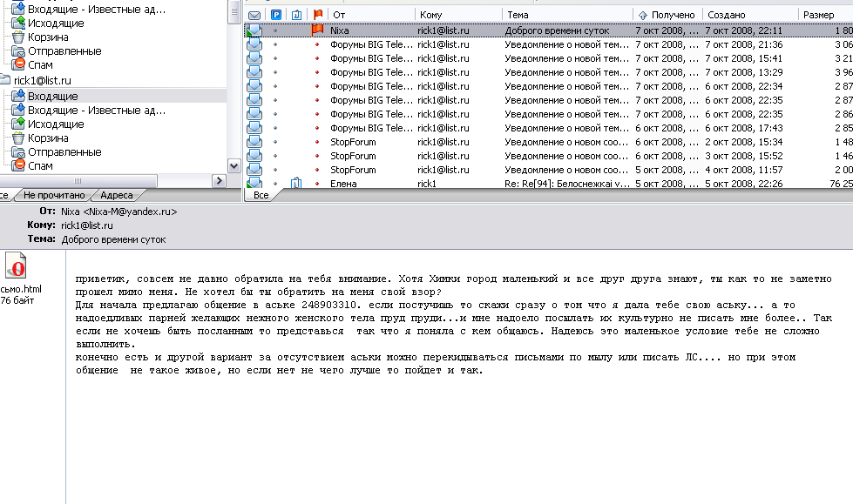Click the envelope icon of the Nixa message
Screen dimensions: 853x504
pyautogui.click(x=254, y=30)
